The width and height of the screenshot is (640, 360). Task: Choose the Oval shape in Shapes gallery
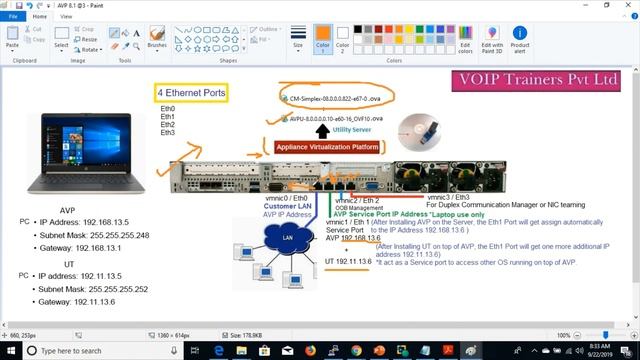point(197,30)
